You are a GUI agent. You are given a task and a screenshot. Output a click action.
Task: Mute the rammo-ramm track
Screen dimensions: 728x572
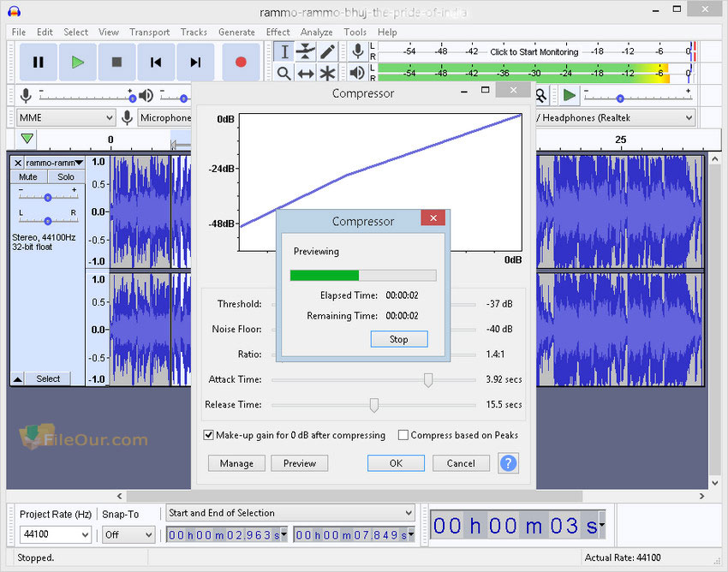pyautogui.click(x=28, y=177)
